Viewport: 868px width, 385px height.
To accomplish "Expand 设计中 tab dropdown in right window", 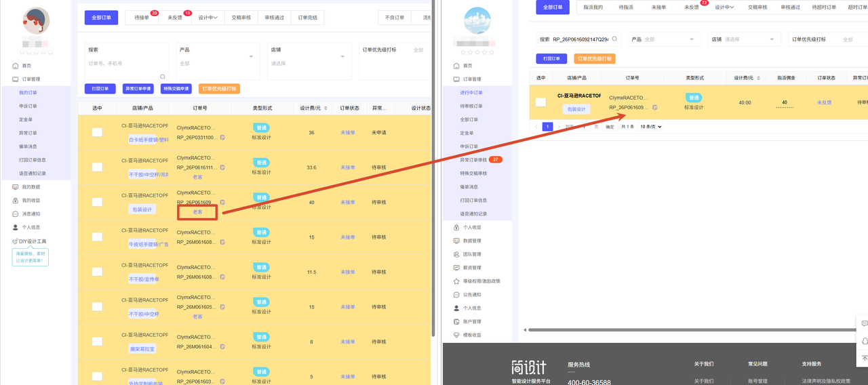I will pos(724,7).
